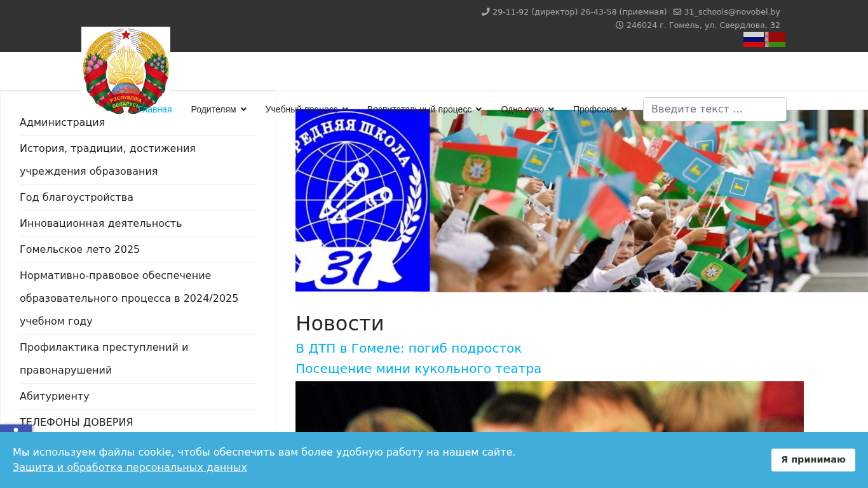Click the Новости heading
The width and height of the screenshot is (868, 488).
click(x=340, y=323)
